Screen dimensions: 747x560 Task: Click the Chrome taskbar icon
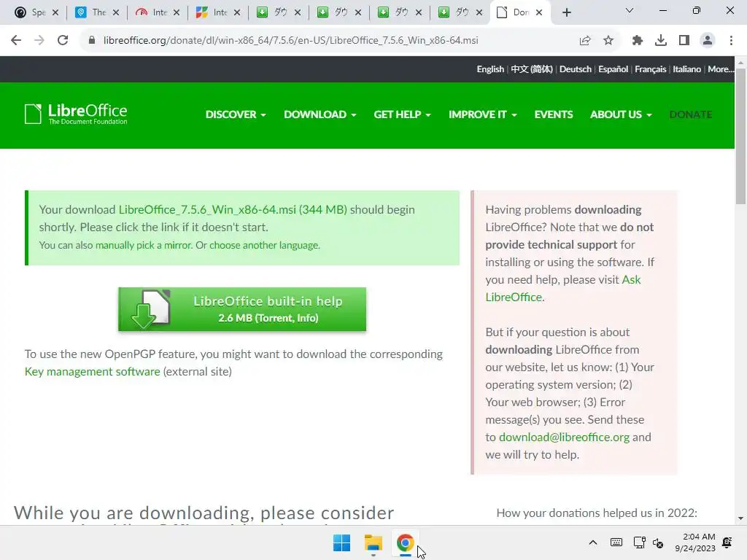click(x=405, y=542)
